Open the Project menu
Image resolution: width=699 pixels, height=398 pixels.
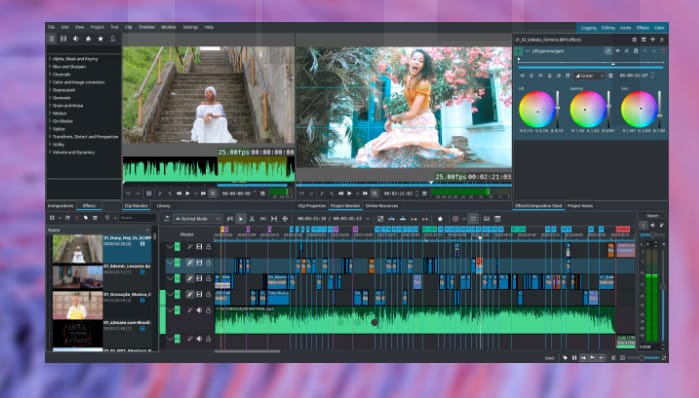tap(97, 27)
